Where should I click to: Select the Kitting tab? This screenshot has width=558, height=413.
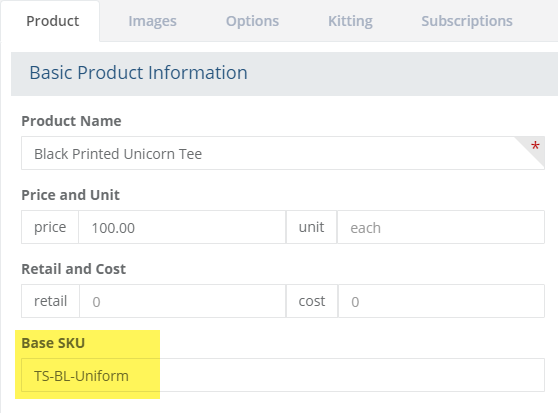point(350,21)
